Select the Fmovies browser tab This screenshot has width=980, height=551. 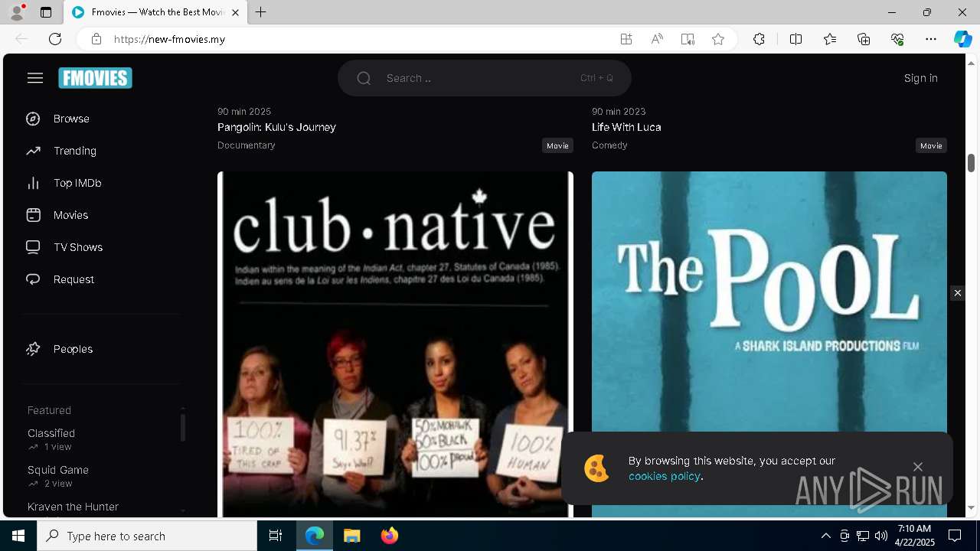[x=155, y=12]
